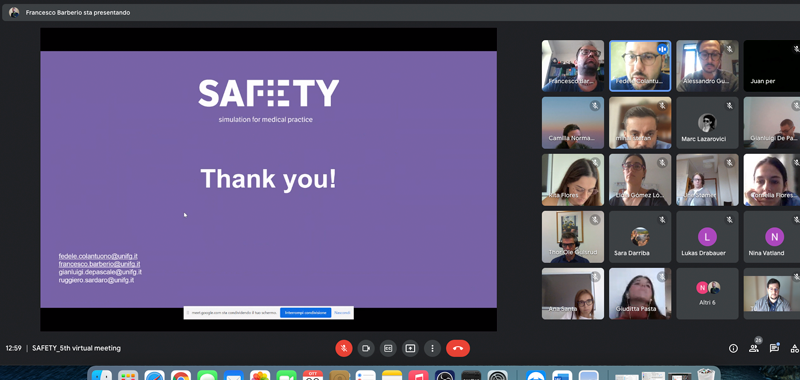Click the Nascondi link in sharing bar
Viewport: 800px width, 380px height.
pos(342,313)
